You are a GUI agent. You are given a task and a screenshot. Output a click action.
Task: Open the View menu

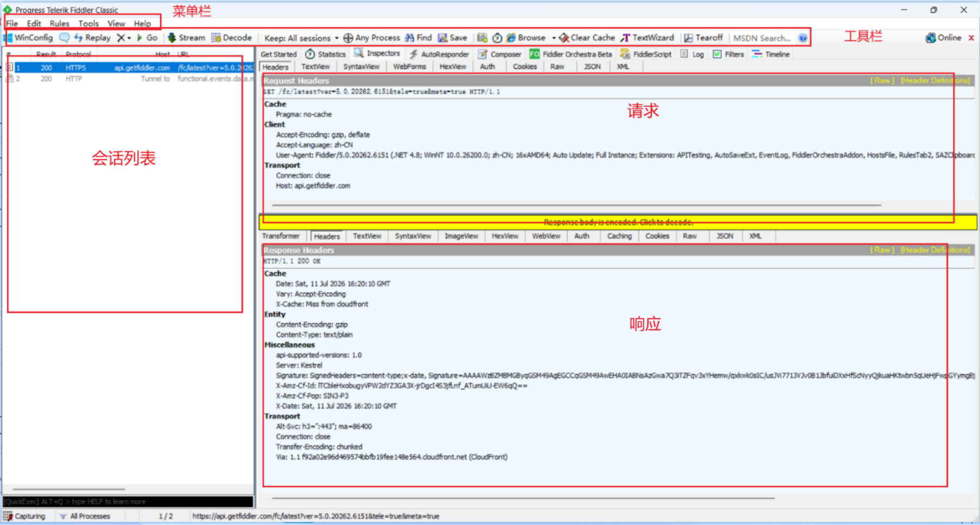(x=116, y=23)
